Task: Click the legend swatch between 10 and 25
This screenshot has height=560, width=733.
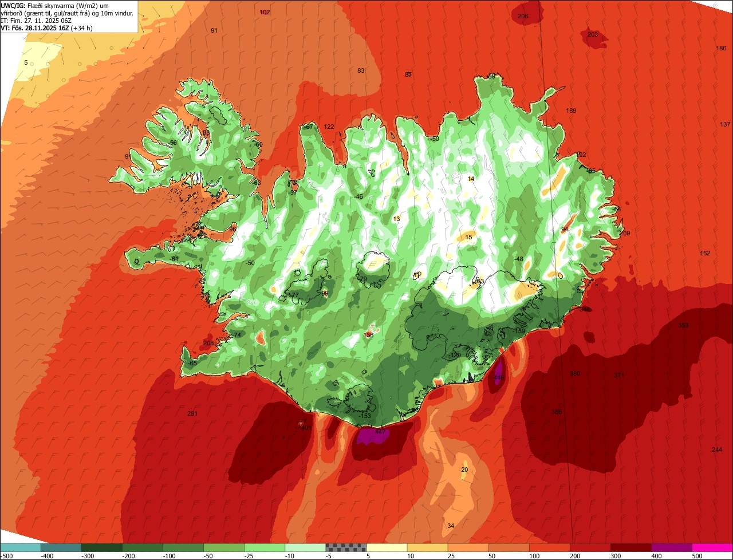Action: [427, 547]
